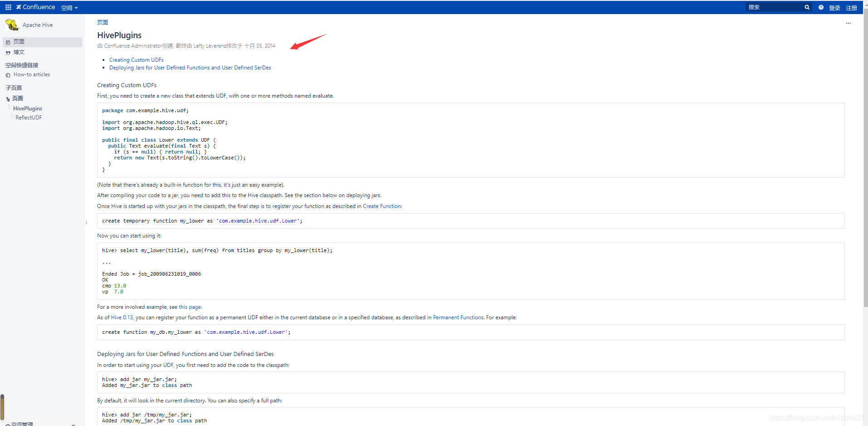Viewport: 868px width, 426px height.
Task: Open the Create Function link
Action: coord(382,206)
